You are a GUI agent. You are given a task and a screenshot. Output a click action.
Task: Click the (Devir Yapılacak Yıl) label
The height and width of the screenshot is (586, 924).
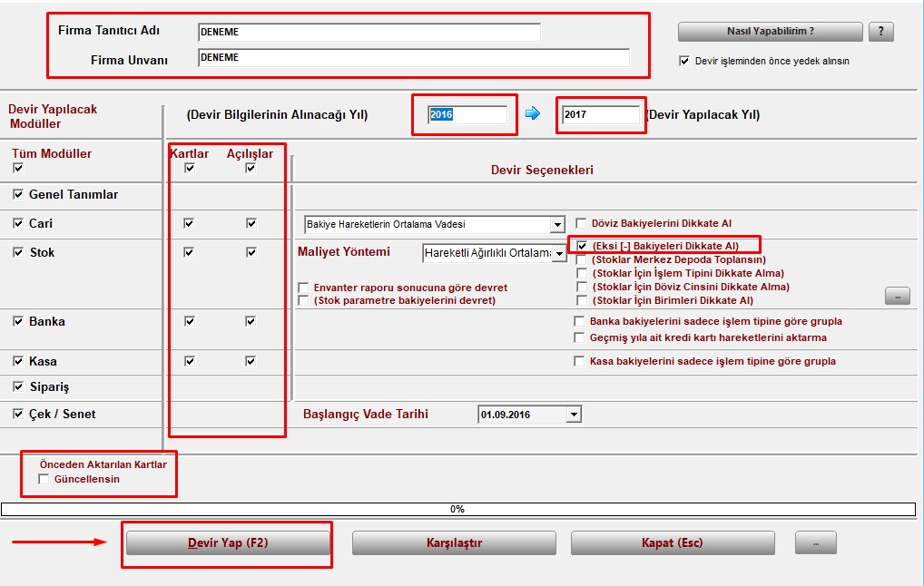click(x=703, y=115)
